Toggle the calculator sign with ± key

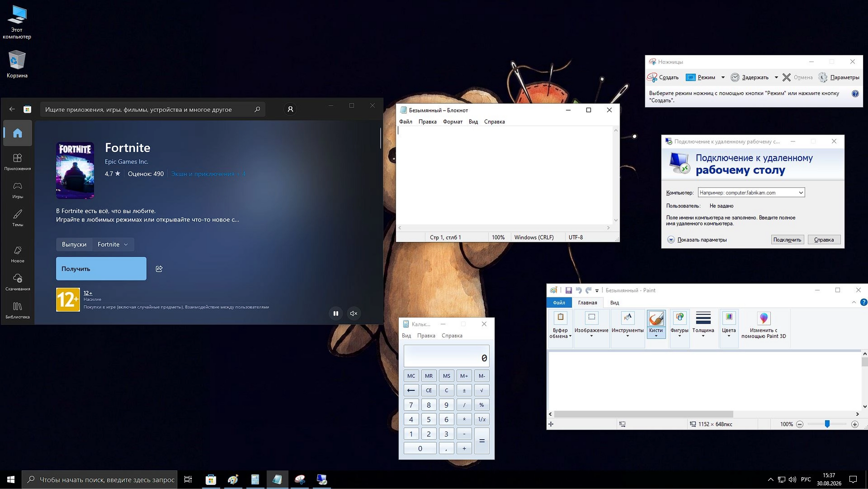[464, 390]
